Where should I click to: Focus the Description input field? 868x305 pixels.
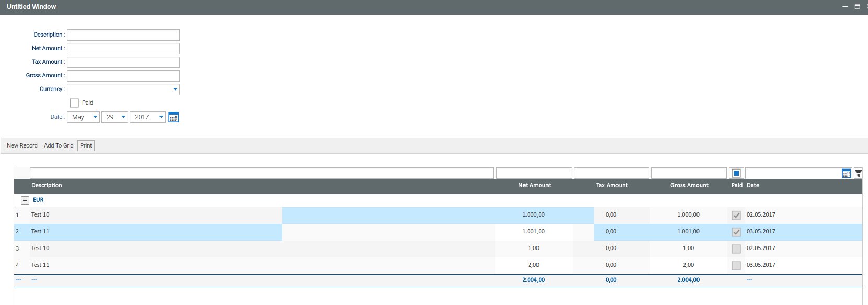[x=123, y=35]
